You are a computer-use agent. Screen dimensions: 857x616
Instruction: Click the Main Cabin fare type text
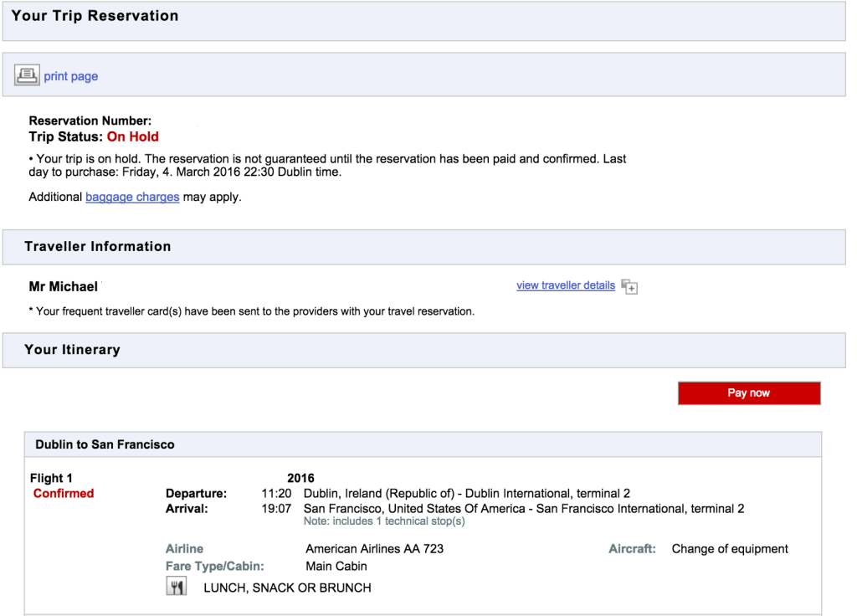click(x=336, y=567)
